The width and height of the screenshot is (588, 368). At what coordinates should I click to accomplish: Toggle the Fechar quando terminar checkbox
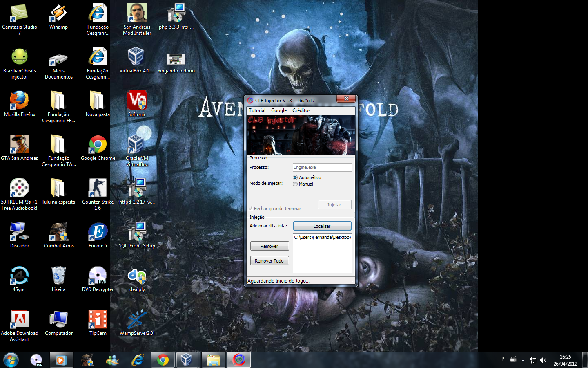(x=251, y=208)
